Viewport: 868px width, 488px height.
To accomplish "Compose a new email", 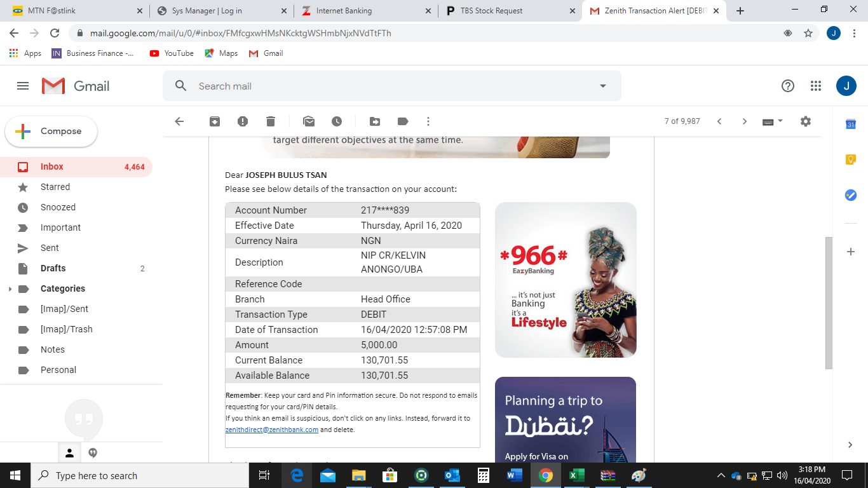I will 51,132.
